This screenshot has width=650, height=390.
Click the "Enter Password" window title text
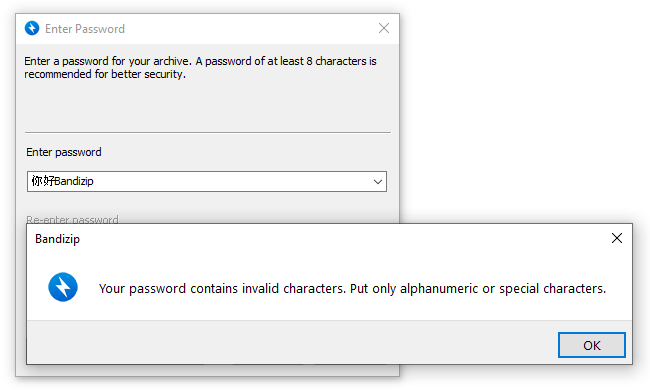85,29
